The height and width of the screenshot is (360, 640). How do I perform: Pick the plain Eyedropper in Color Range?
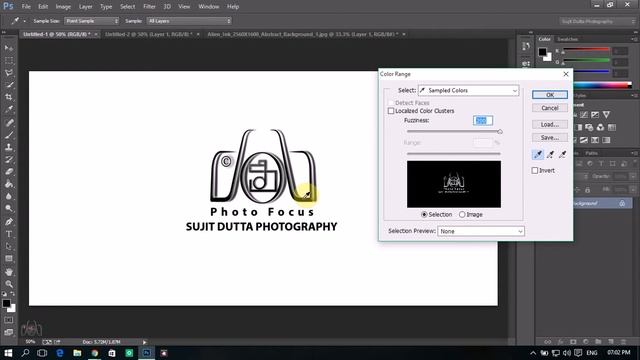click(538, 154)
